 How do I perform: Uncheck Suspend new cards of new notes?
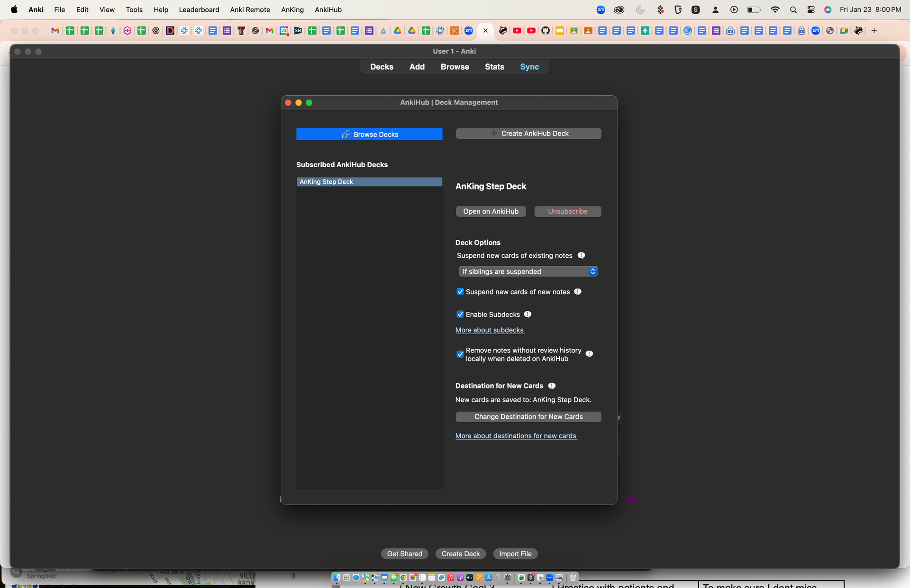click(x=460, y=291)
